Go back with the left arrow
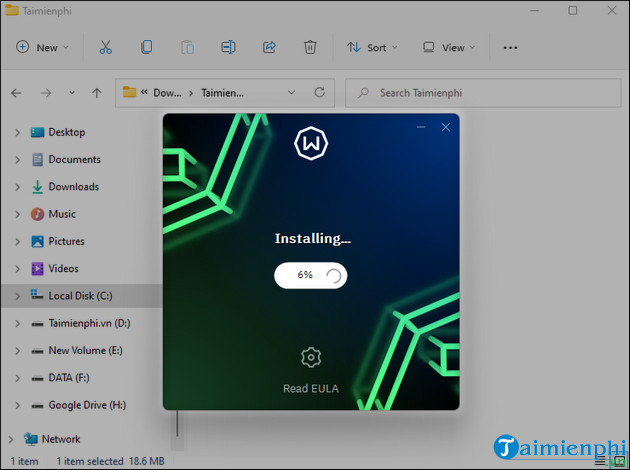This screenshot has height=470, width=630. click(x=16, y=93)
